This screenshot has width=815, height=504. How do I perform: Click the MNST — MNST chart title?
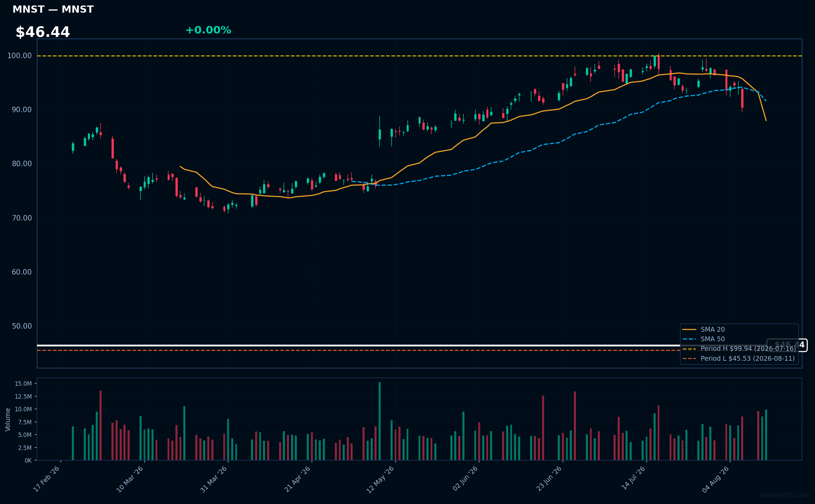53,10
